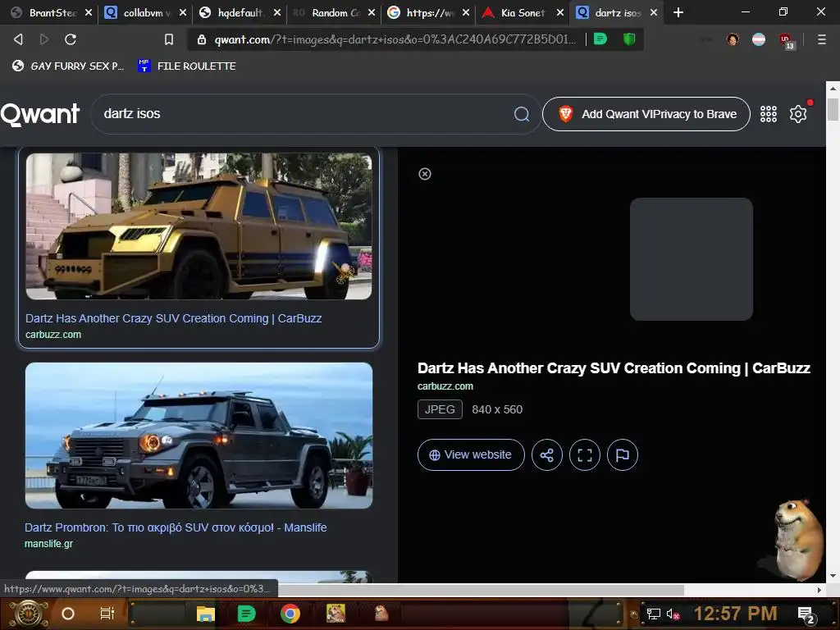Image resolution: width=840 pixels, height=630 pixels.
Task: Switch to the BrantSteele tab
Action: pyautogui.click(x=52, y=12)
